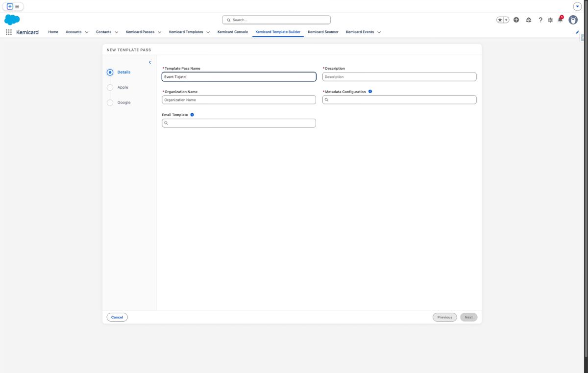Open the help question mark icon
This screenshot has height=373, width=588.
(x=540, y=20)
